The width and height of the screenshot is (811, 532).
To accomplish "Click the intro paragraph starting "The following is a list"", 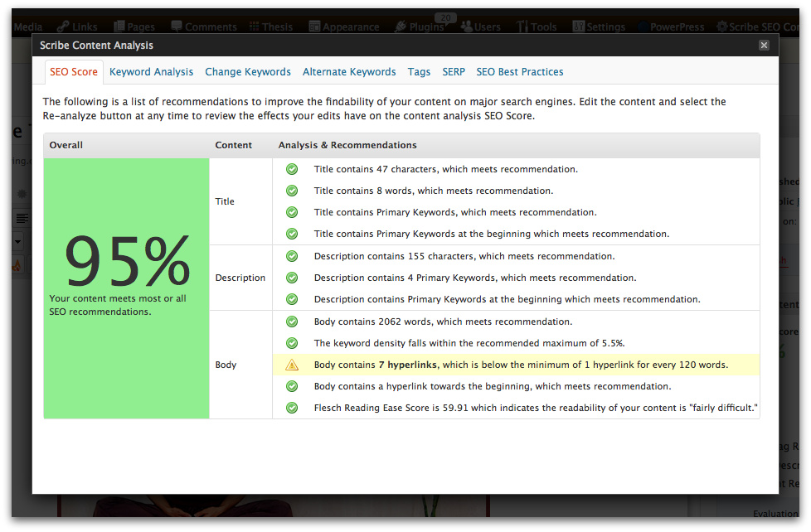I will [384, 109].
